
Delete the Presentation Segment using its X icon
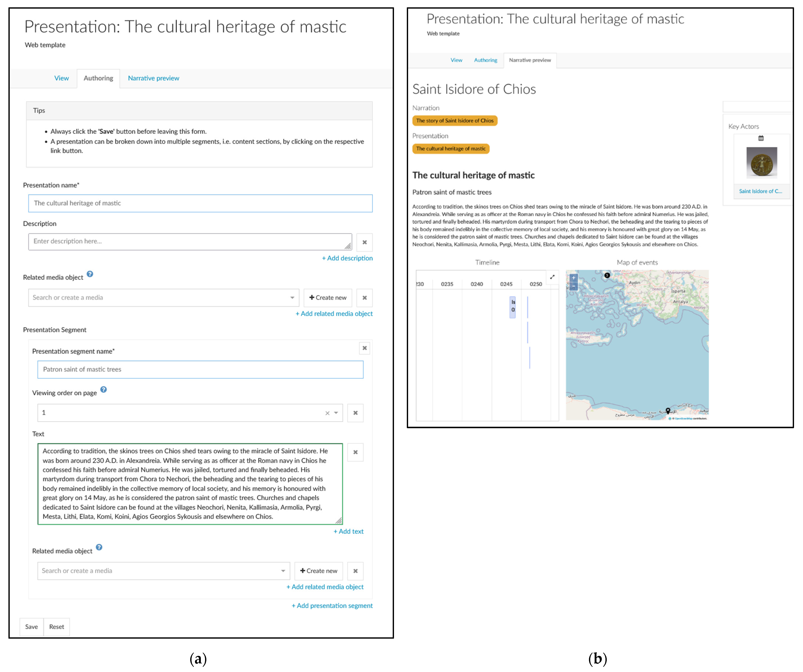364,348
